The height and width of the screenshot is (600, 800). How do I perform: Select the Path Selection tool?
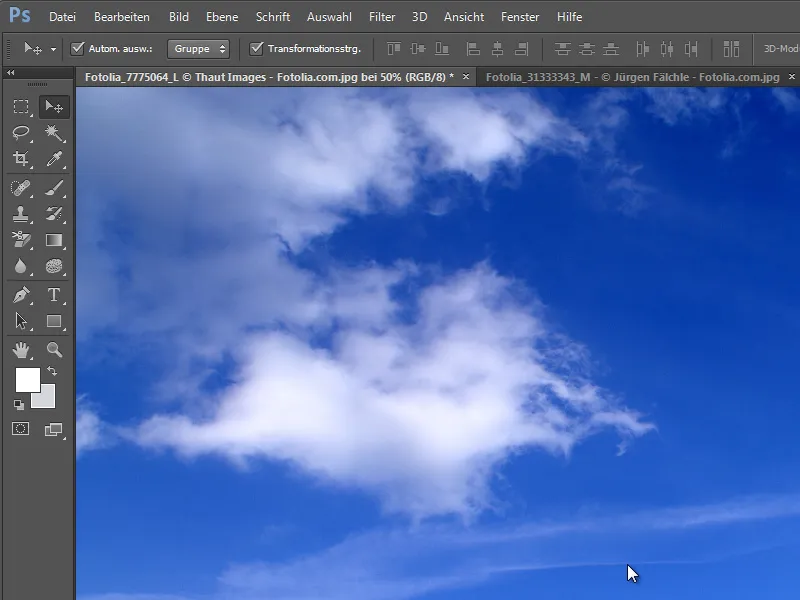[21, 321]
